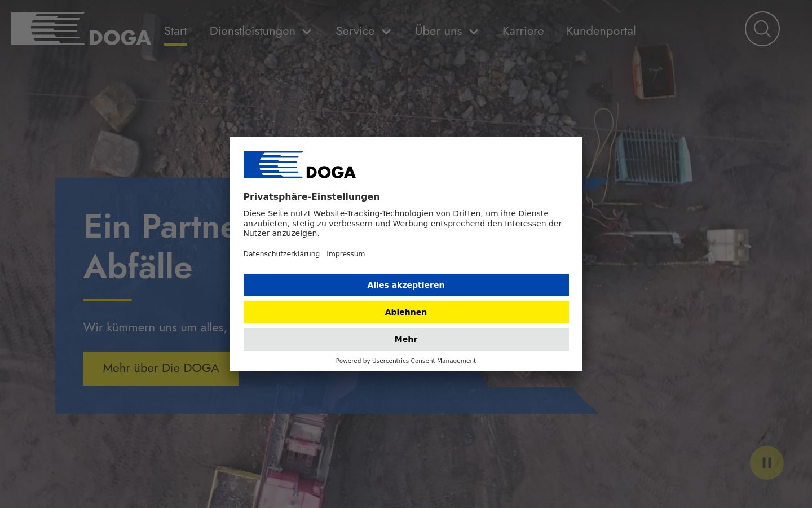This screenshot has height=508, width=812.
Task: Open the Kundenportal menu link
Action: [x=601, y=31]
